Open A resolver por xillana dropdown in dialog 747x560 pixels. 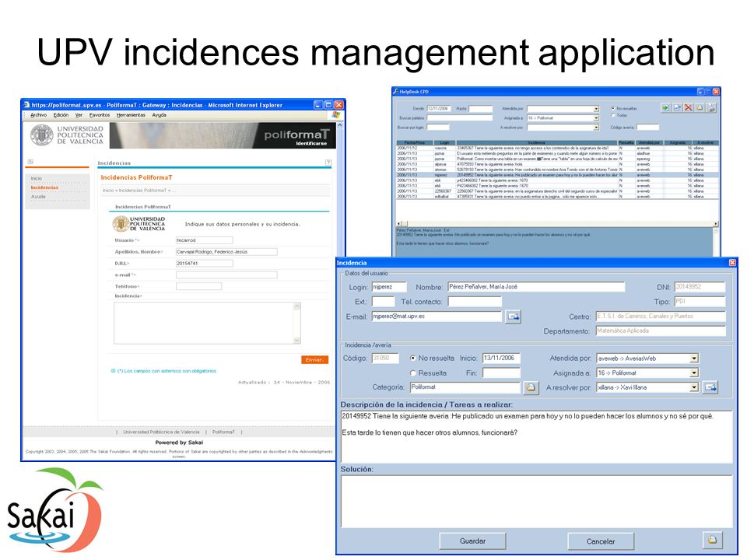(694, 387)
